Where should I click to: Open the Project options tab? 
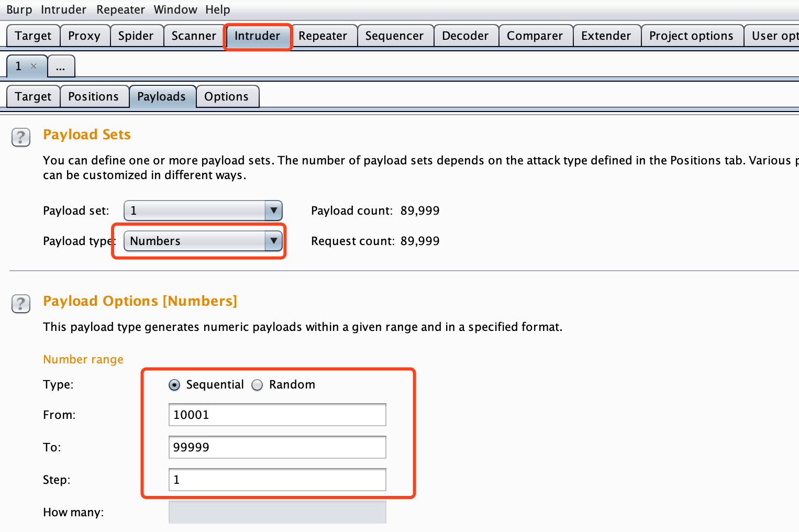coord(692,36)
